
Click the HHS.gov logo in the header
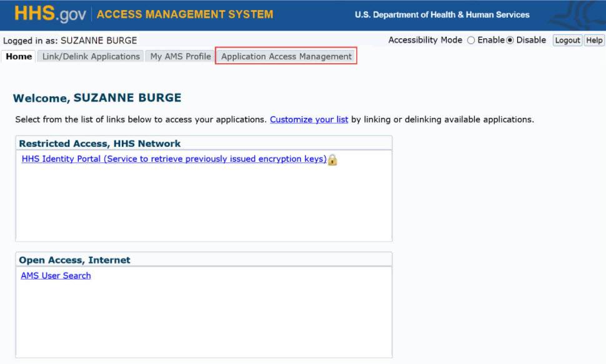[x=50, y=14]
